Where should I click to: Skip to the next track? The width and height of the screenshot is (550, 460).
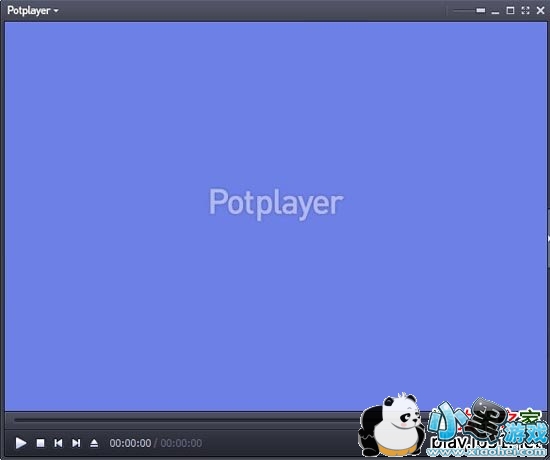[x=76, y=443]
